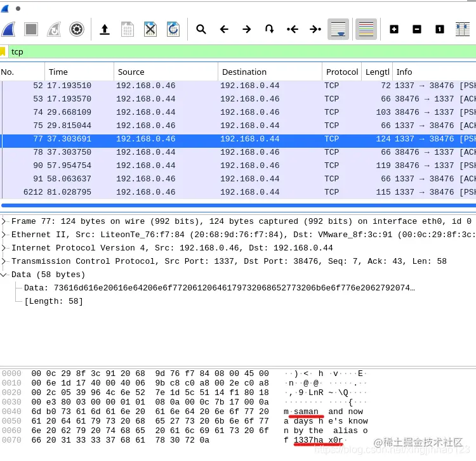Select packet number 52
The height and width of the screenshot is (461, 476).
point(238,86)
